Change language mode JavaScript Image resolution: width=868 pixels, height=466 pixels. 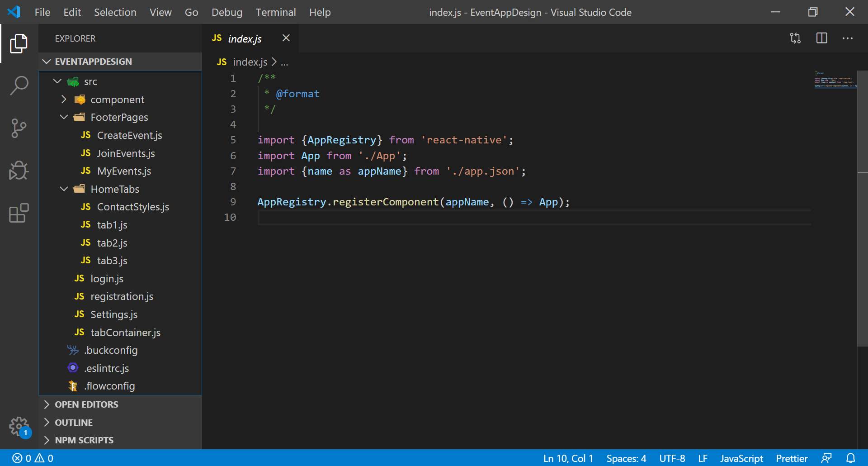pyautogui.click(x=741, y=458)
